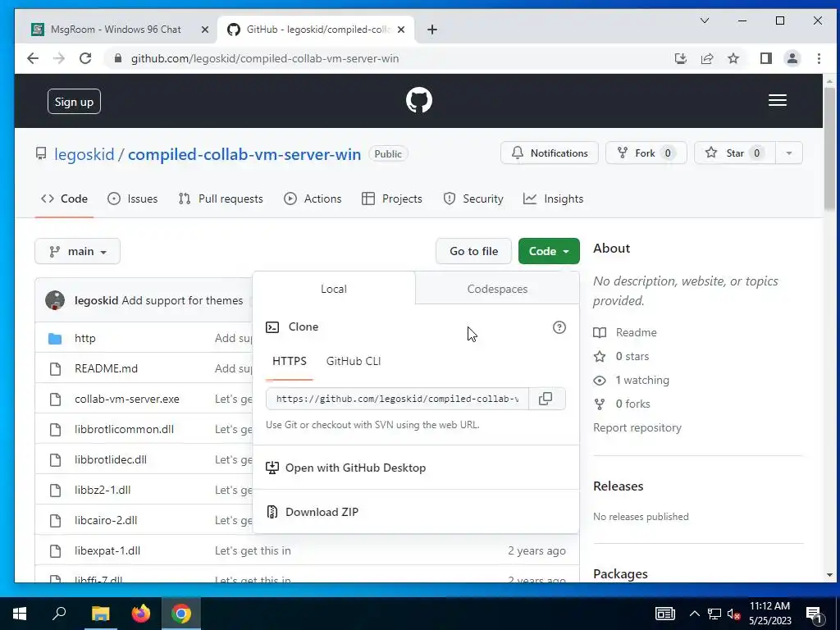Star the repository

[734, 153]
